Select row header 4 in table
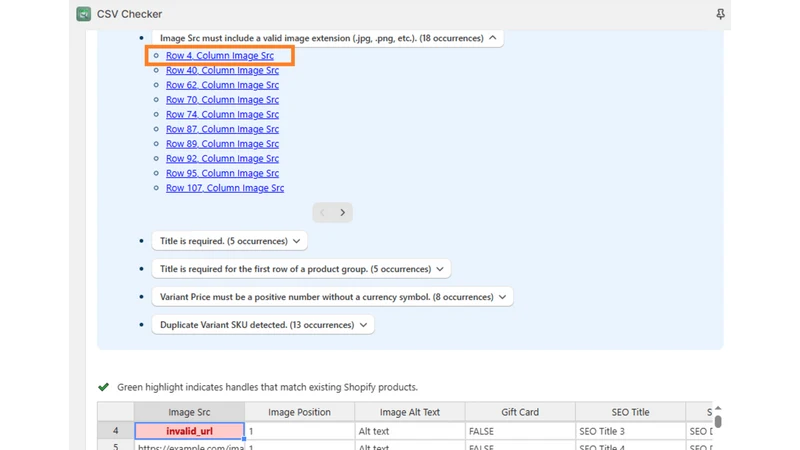 tap(116, 431)
